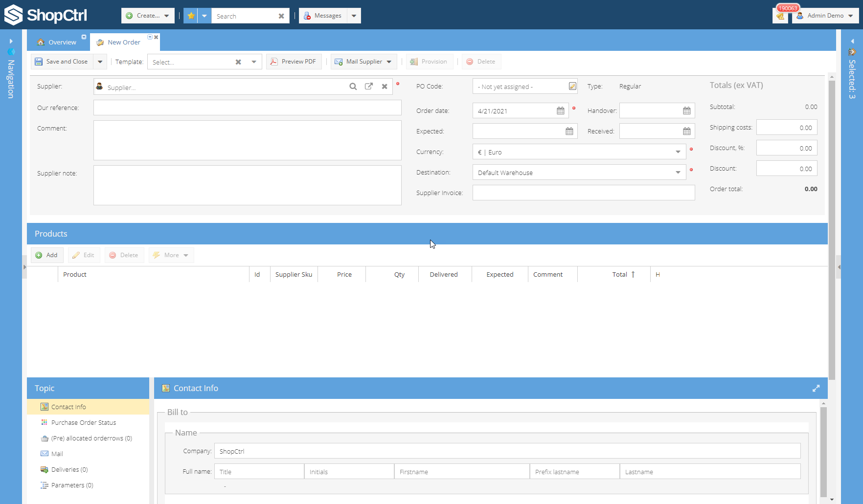
Task: Clear the top search box
Action: [281, 16]
